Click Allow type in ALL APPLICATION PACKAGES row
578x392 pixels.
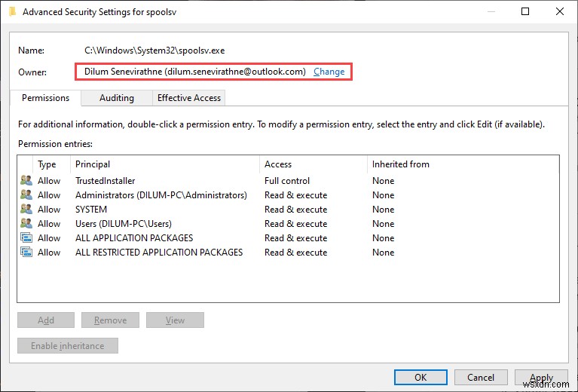point(49,238)
